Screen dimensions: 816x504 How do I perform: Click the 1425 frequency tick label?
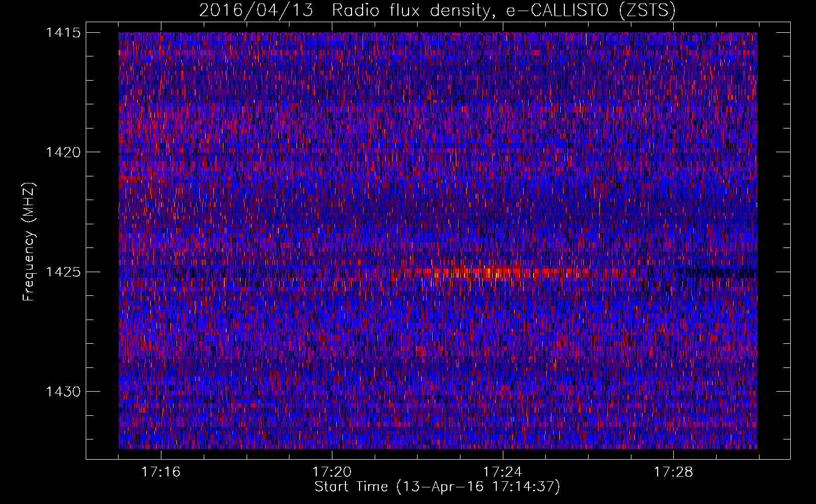tap(63, 272)
